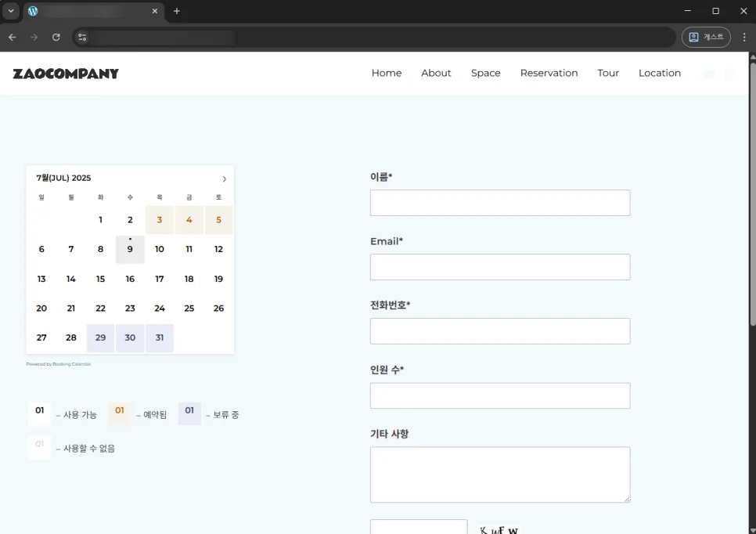Open the Tour menu item
The height and width of the screenshot is (534, 756).
tap(608, 73)
